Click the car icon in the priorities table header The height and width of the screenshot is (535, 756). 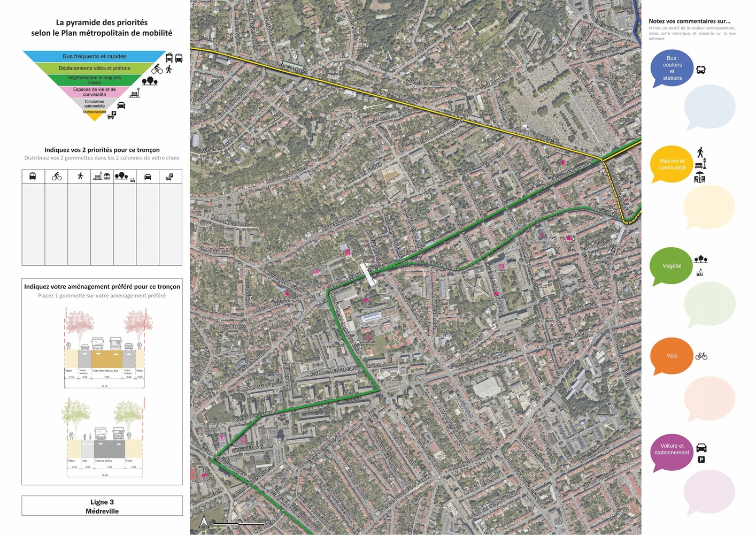pos(148,177)
